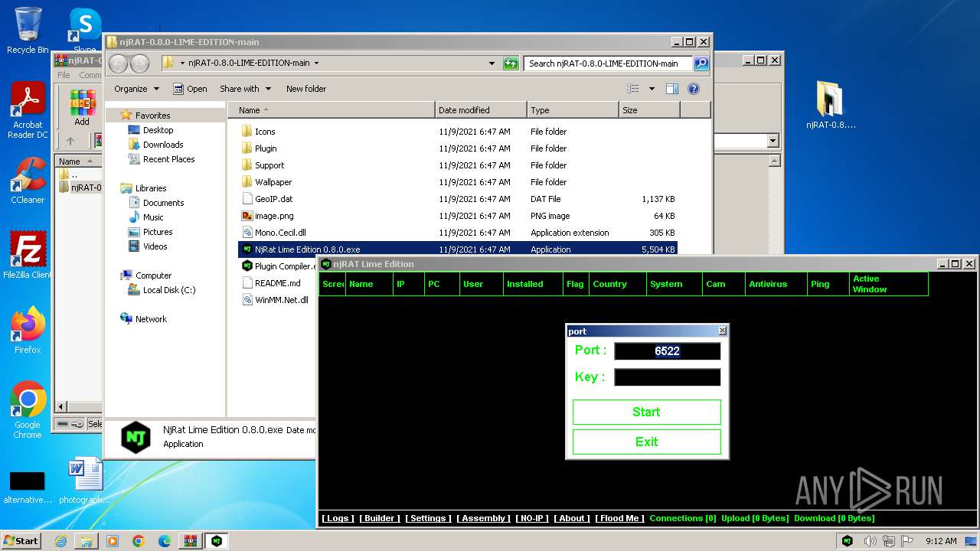Viewport: 980px width, 551px height.
Task: Launch Acrobat Reader DC from desktop
Action: (28, 110)
